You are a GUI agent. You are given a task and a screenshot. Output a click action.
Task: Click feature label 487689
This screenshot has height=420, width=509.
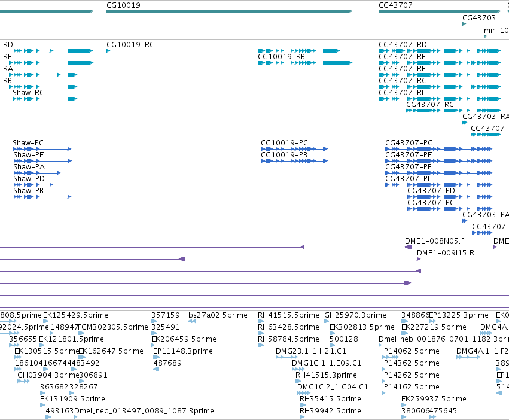pos(167,363)
